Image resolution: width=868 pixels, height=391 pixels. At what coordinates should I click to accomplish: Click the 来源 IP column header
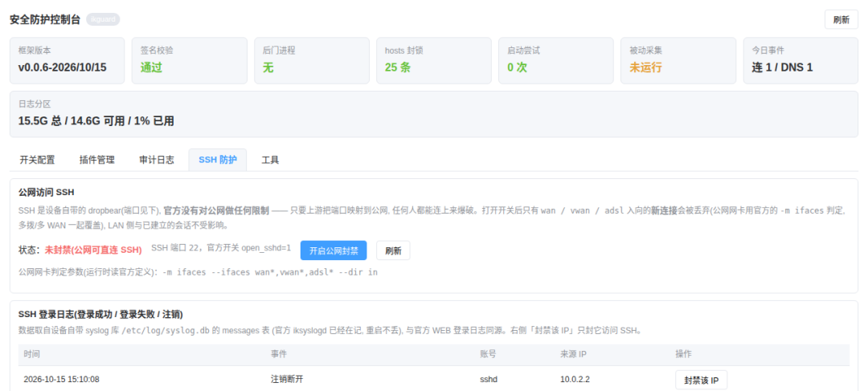tap(574, 353)
